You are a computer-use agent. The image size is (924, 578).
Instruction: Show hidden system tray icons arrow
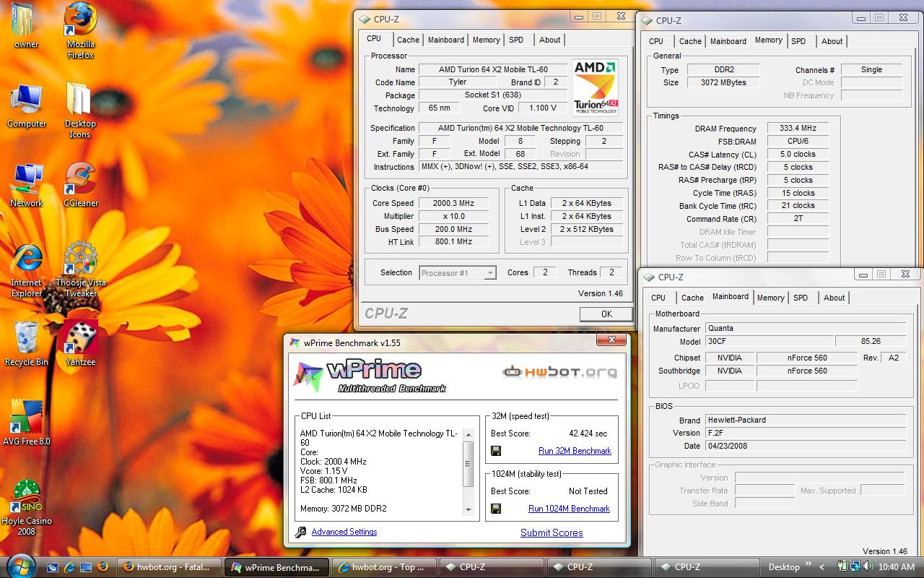(x=822, y=567)
